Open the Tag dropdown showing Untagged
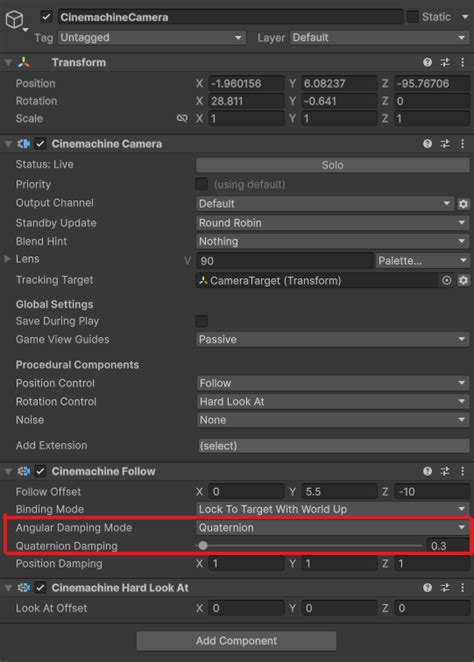The width and height of the screenshot is (474, 662). pyautogui.click(x=152, y=38)
